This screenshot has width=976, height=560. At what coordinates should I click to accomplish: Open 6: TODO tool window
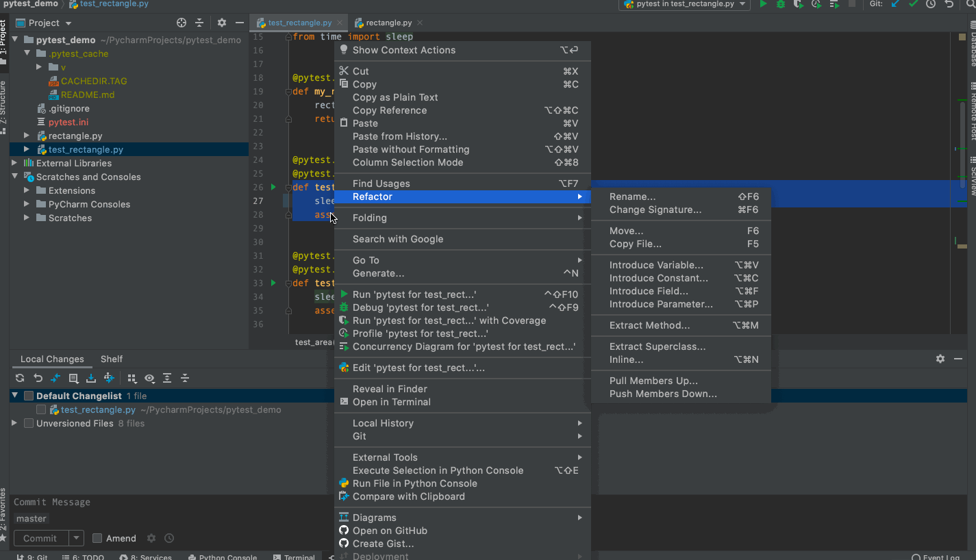pos(83,557)
